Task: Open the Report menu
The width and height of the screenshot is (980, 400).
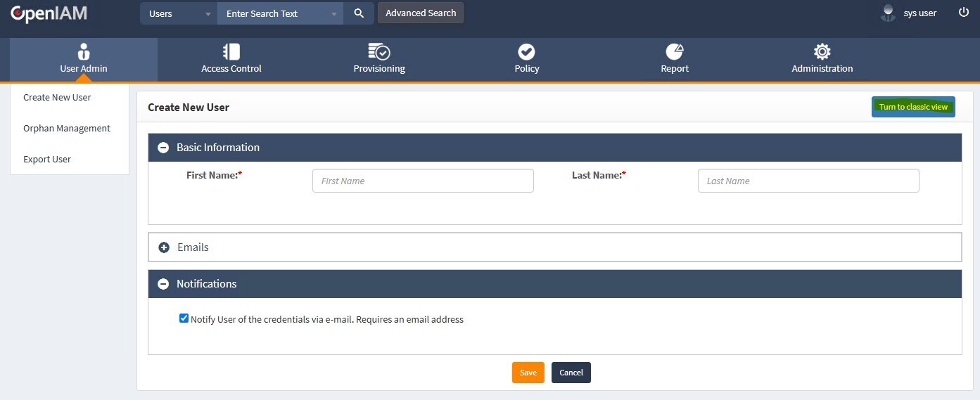Action: pyautogui.click(x=675, y=59)
